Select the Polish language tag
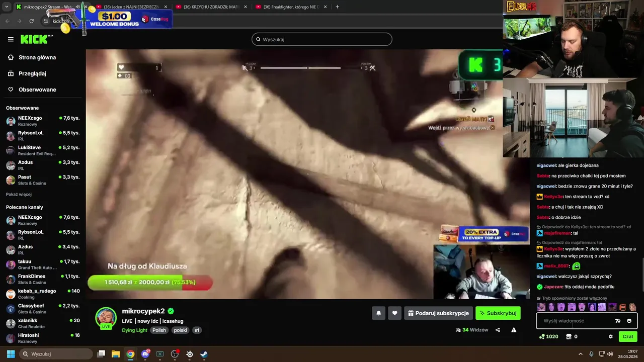Viewport: 644px width, 362px height. click(159, 330)
